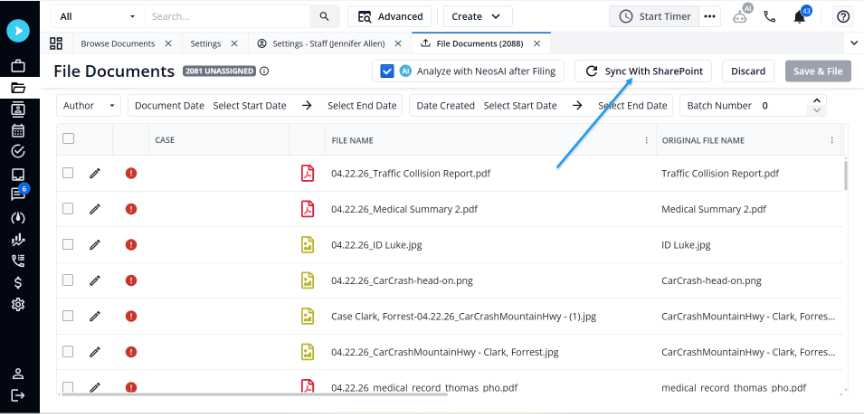The height and width of the screenshot is (414, 864).
Task: Toggle select-all checkbox in table header
Action: tap(68, 139)
